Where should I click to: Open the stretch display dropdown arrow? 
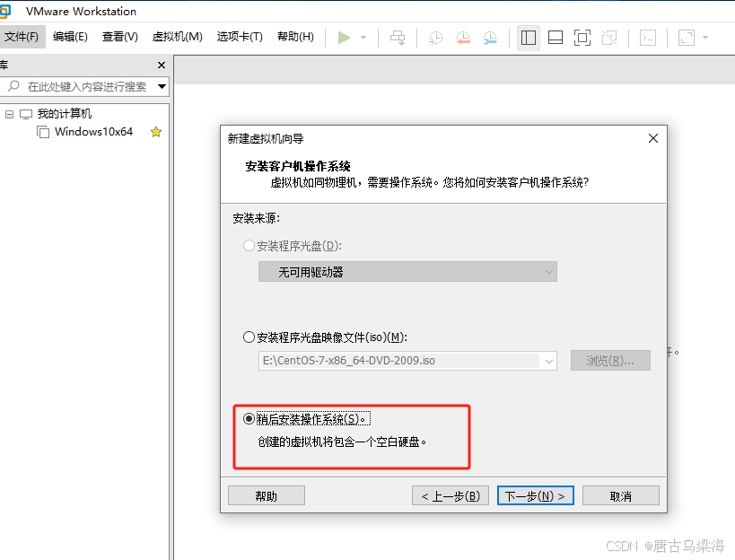[x=705, y=38]
